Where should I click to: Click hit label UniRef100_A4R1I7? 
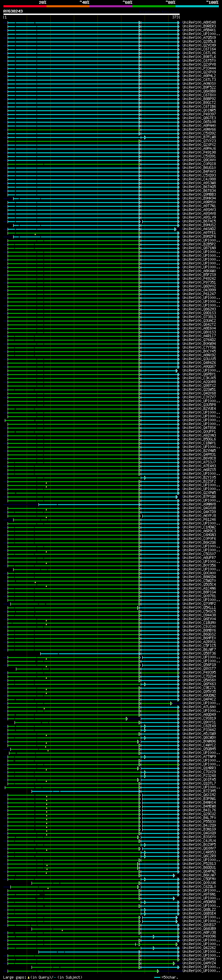pyautogui.click(x=199, y=336)
